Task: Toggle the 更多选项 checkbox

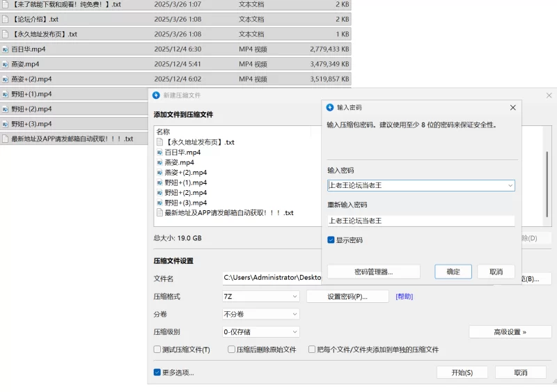Action: [x=157, y=373]
